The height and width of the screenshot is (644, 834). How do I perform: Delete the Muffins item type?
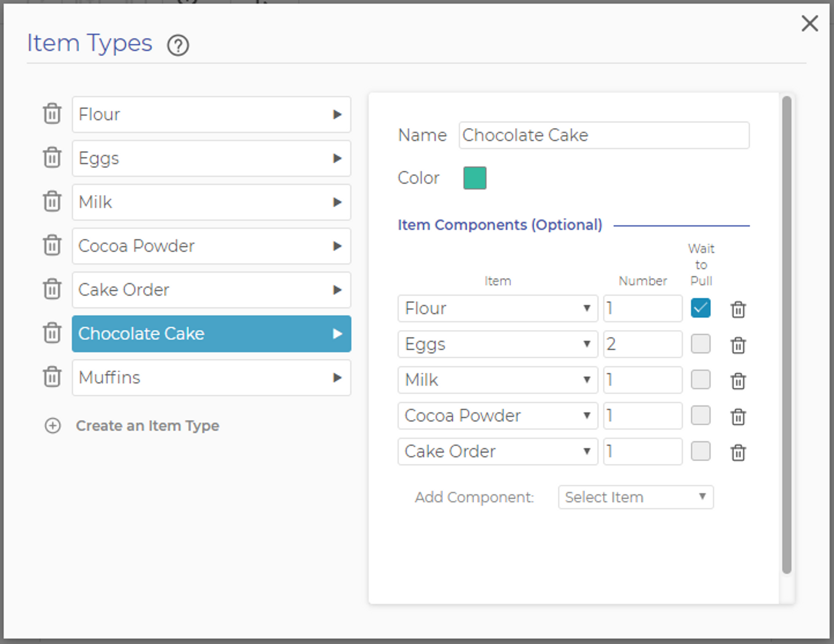52,377
